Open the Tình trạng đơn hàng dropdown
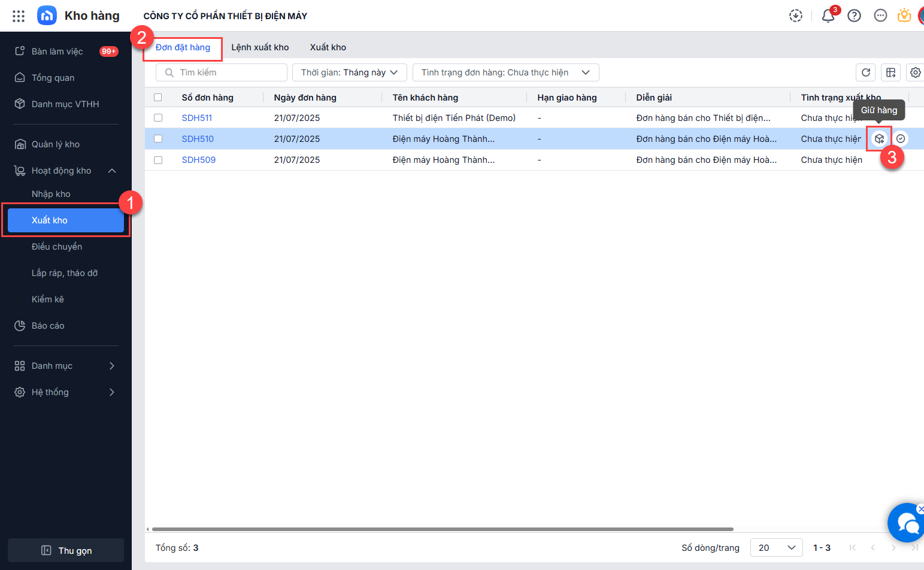The image size is (924, 570). tap(506, 72)
